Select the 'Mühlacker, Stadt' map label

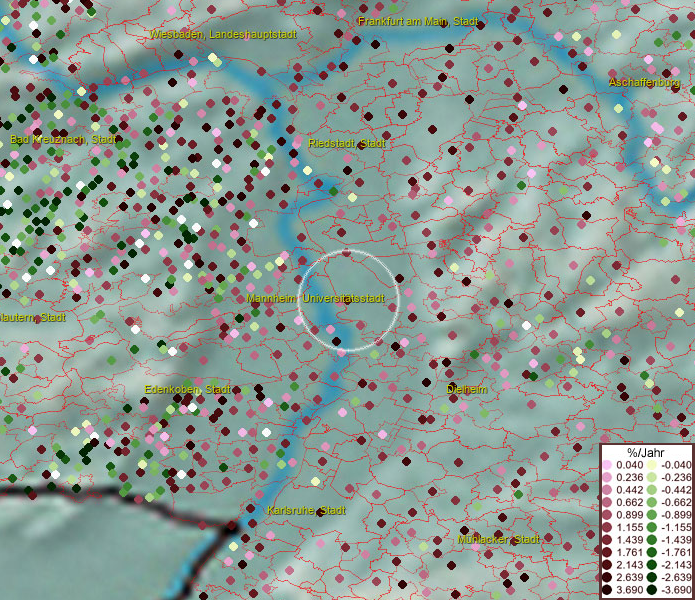(x=499, y=540)
